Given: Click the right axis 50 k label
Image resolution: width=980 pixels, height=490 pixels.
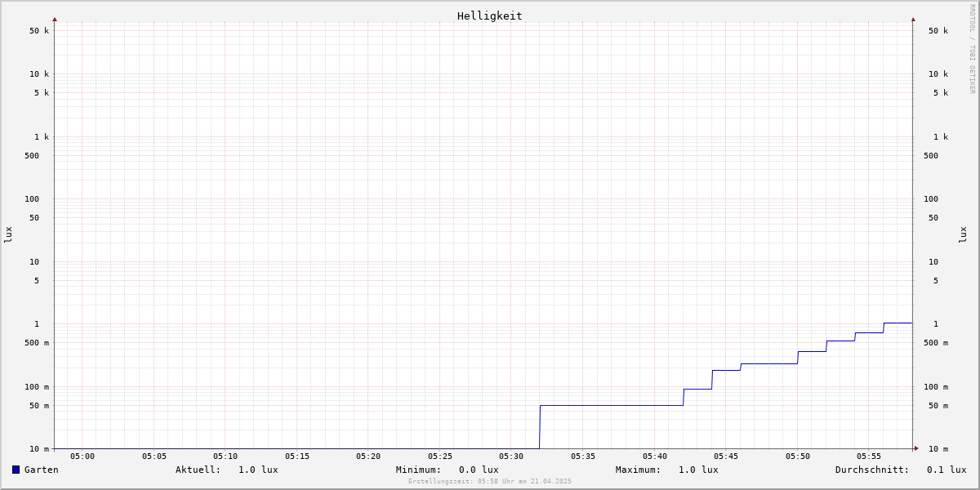Looking at the screenshot, I should (938, 31).
